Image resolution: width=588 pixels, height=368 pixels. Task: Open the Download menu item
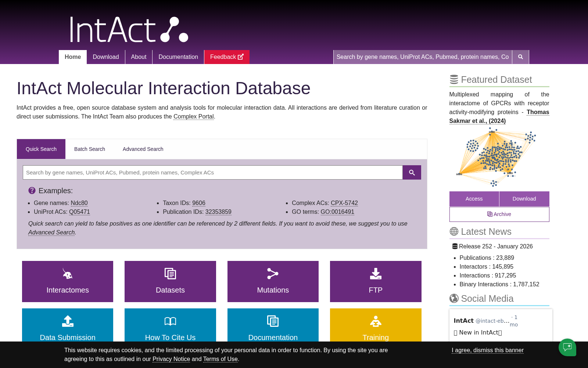click(x=106, y=57)
